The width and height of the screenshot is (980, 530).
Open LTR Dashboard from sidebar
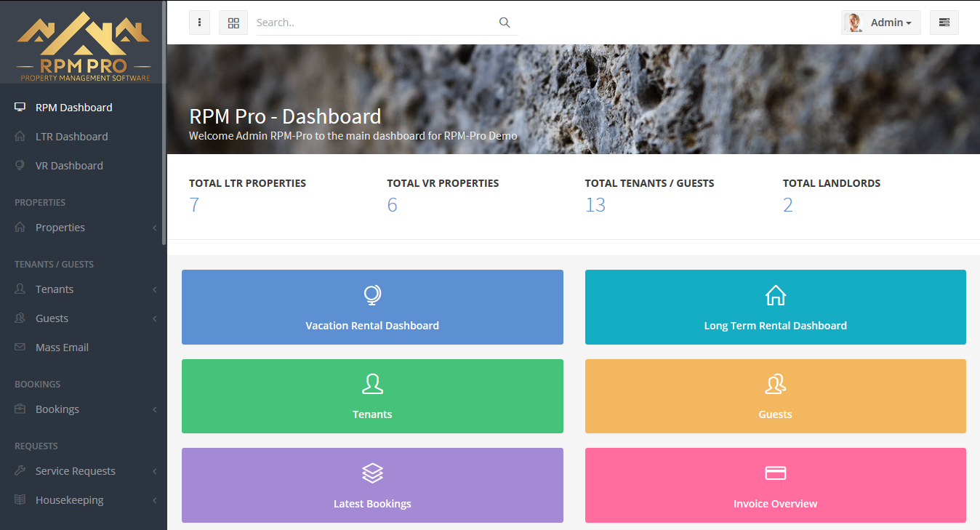(82, 136)
